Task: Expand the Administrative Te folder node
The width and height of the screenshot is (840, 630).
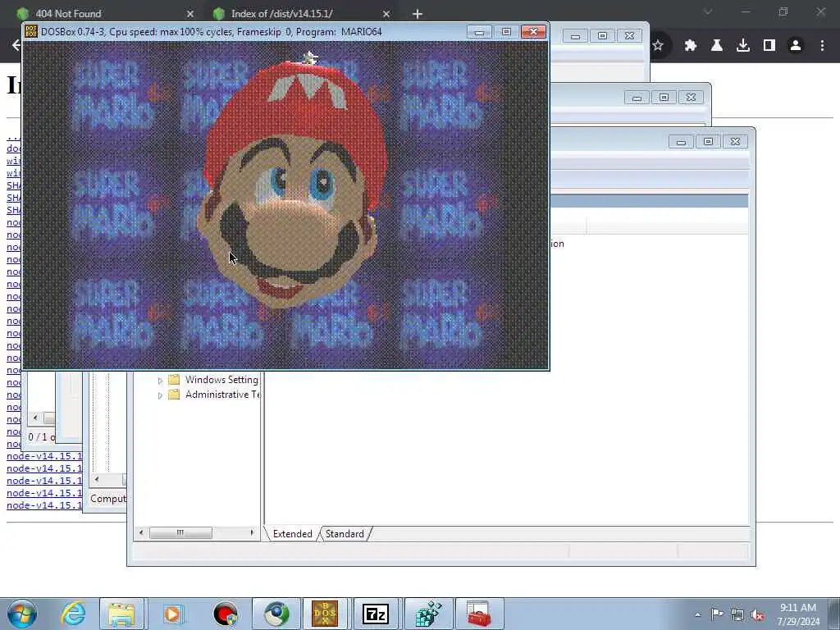Action: pyautogui.click(x=160, y=396)
